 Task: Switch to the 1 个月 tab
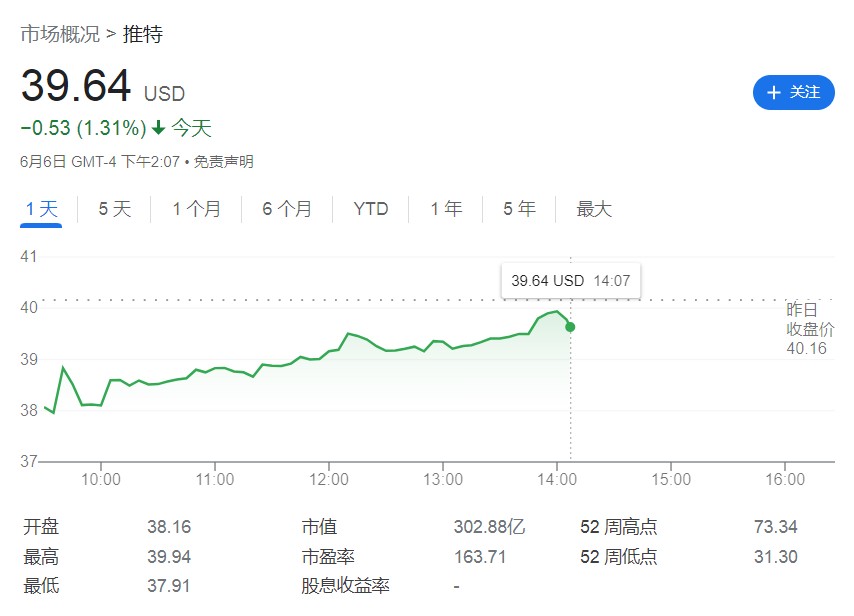pos(196,209)
